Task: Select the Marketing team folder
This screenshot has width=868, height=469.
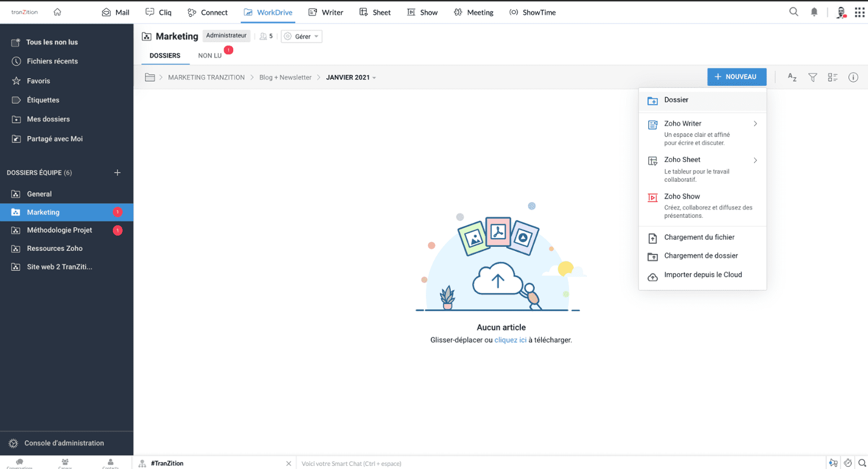Action: pyautogui.click(x=67, y=212)
